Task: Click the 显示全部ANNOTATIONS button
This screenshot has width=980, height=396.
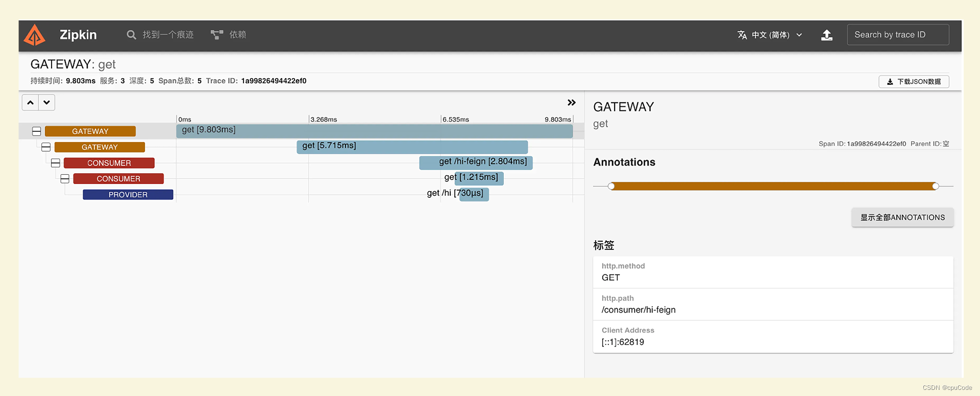Action: pyautogui.click(x=902, y=218)
